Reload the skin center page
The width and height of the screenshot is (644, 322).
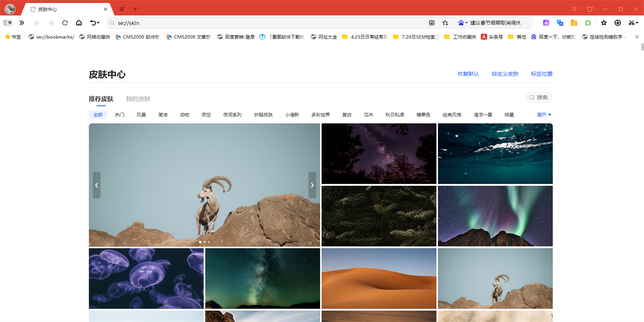point(64,23)
